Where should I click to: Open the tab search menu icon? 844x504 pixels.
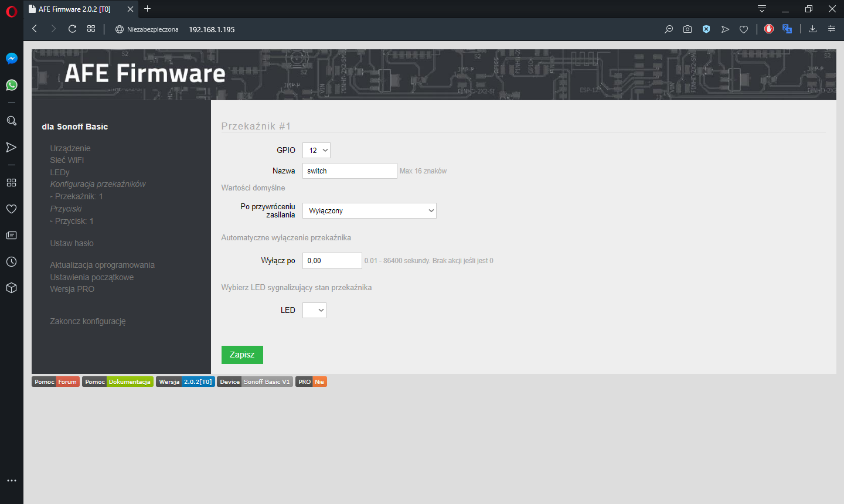(x=762, y=9)
